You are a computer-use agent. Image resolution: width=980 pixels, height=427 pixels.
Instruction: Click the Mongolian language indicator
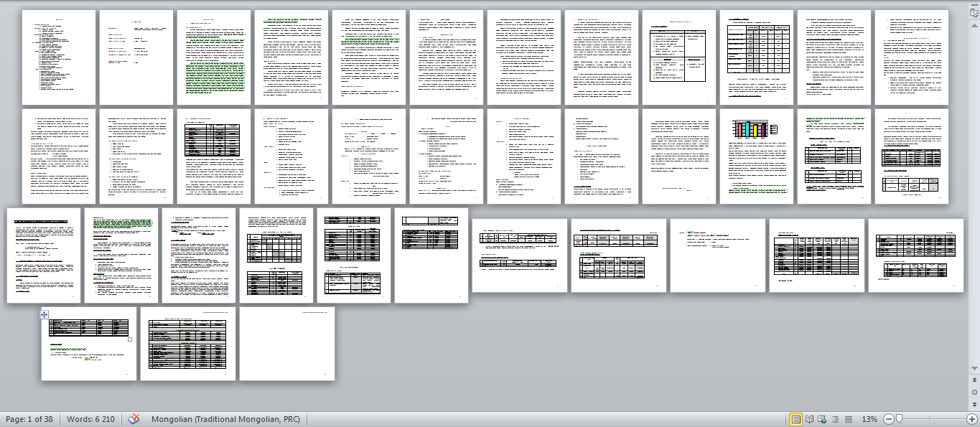click(x=225, y=419)
